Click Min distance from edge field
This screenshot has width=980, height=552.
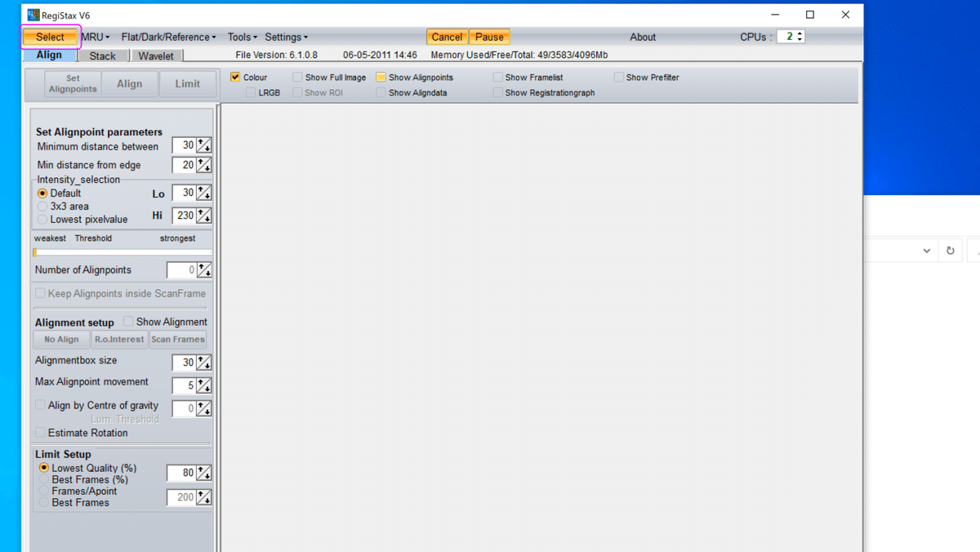184,165
